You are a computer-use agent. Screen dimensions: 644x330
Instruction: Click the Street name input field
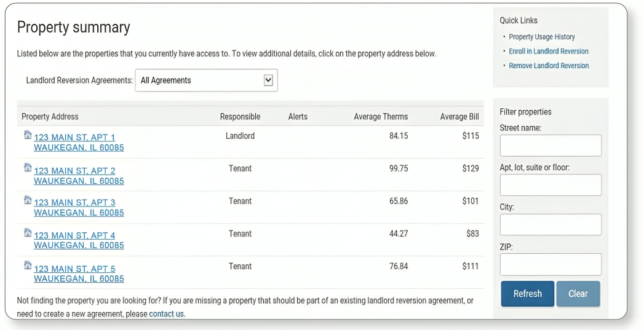(551, 146)
